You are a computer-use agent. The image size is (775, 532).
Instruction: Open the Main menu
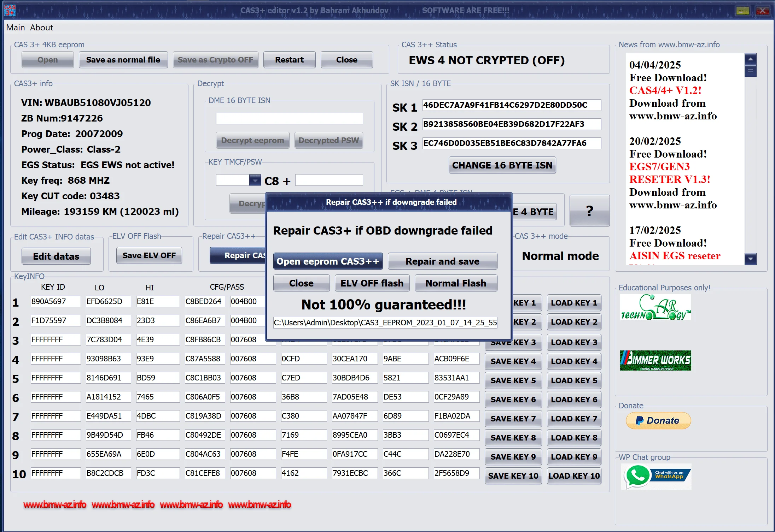(16, 28)
